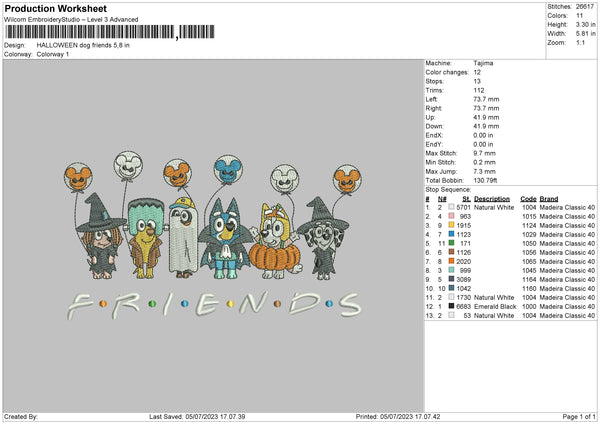The height and width of the screenshot is (424, 600).
Task: Select the pink swatch with 963 stitches
Action: [452, 216]
